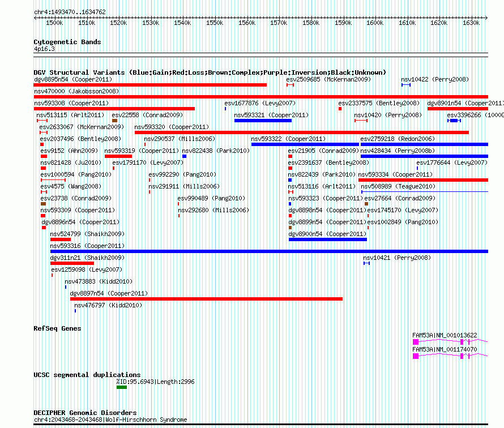Image resolution: width=504 pixels, height=428 pixels.
Task: Click the green segmental duplication bar
Action: click(122, 387)
